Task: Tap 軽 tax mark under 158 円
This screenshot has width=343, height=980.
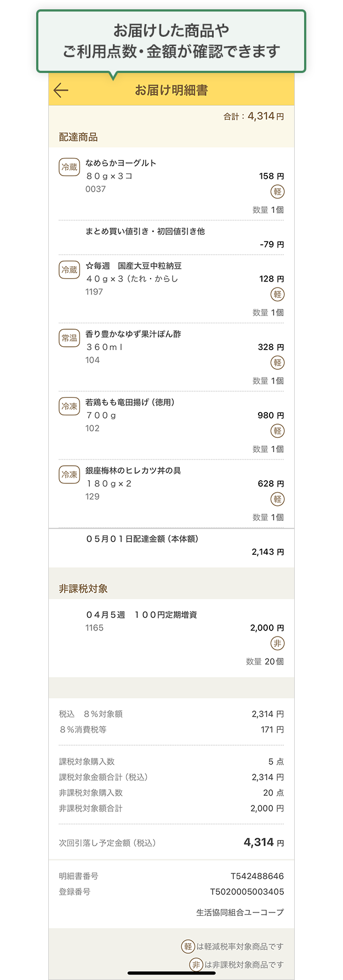Action: [x=278, y=192]
